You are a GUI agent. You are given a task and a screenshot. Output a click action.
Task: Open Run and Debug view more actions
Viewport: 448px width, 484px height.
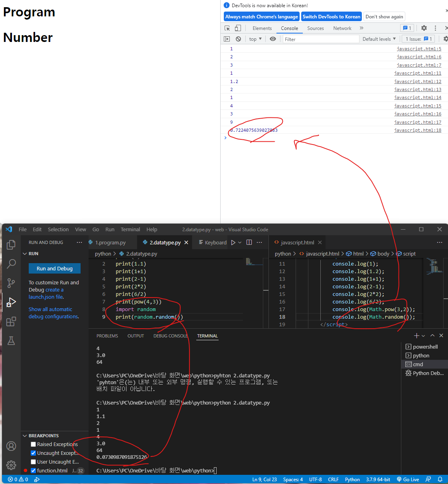79,242
